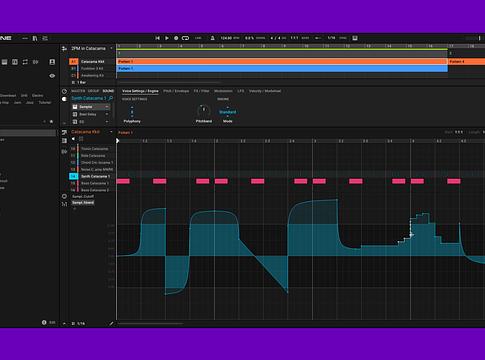Open the mixer view icon in header
The width and height of the screenshot is (485, 360).
coord(45,38)
